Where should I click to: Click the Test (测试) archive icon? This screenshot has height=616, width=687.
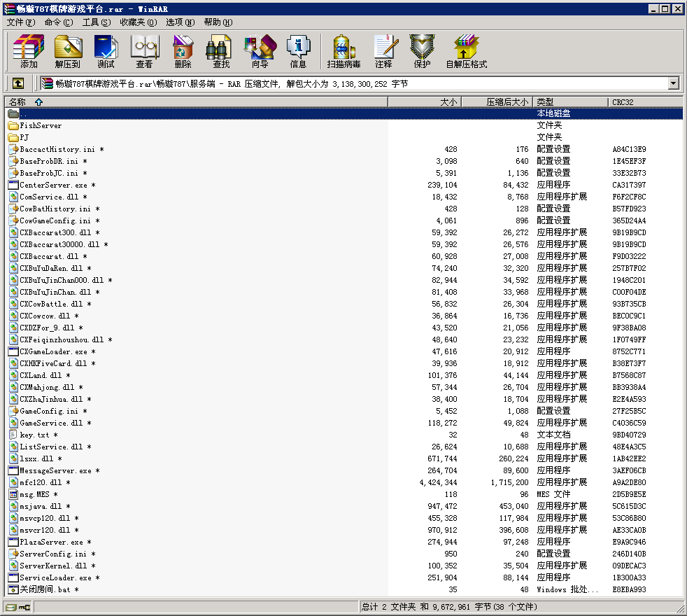point(106,51)
